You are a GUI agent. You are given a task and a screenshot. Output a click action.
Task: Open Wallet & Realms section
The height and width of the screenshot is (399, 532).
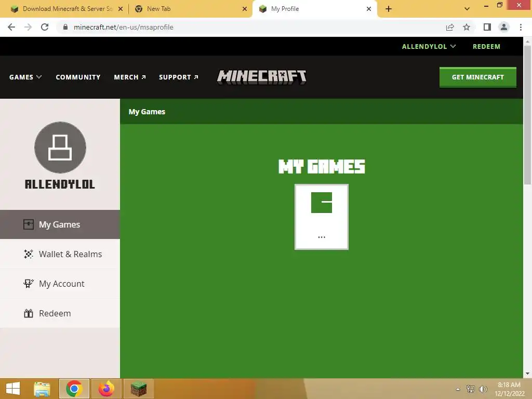tap(60, 254)
